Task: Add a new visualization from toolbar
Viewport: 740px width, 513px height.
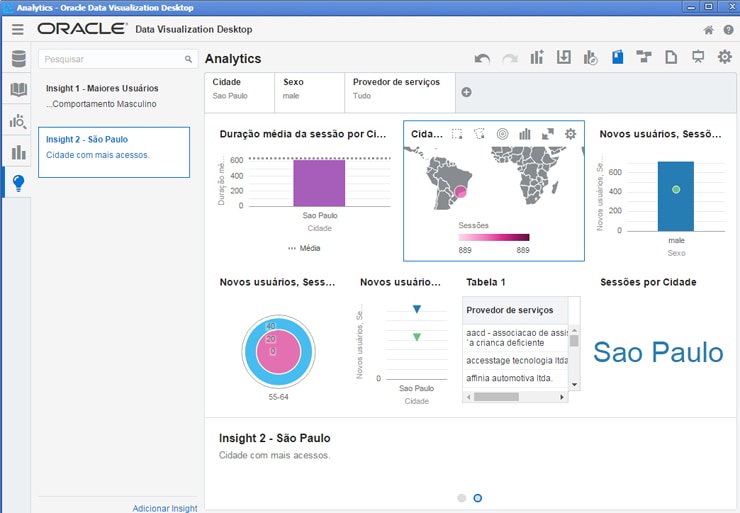Action: pyautogui.click(x=537, y=57)
